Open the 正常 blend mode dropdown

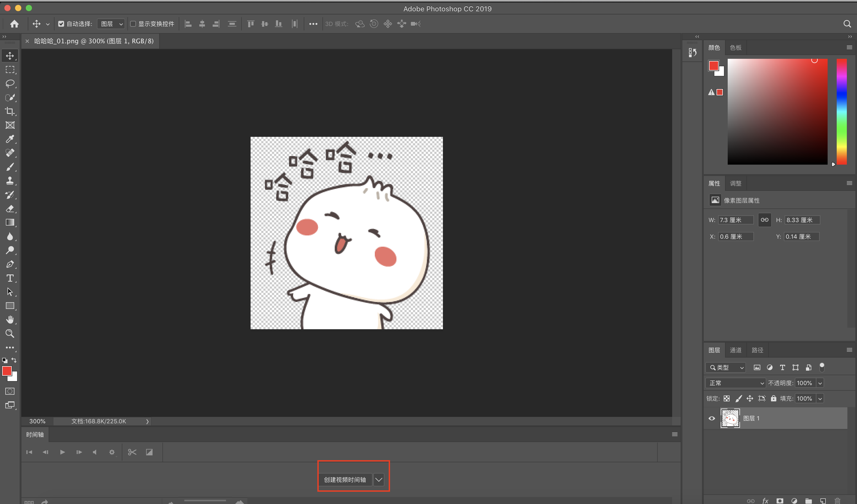coord(735,383)
